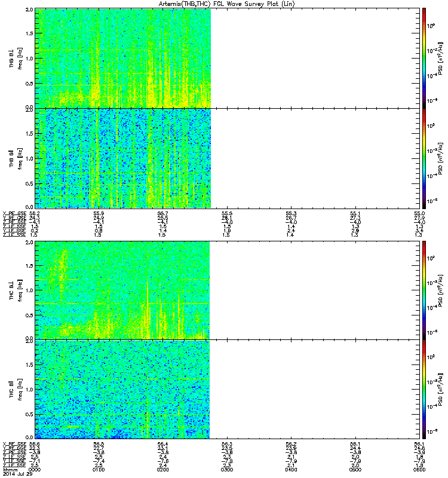This screenshot has height=478, width=448.
Task: Click the 'THC B⊥ freq [Hz]' axis label
Action: 16,290
